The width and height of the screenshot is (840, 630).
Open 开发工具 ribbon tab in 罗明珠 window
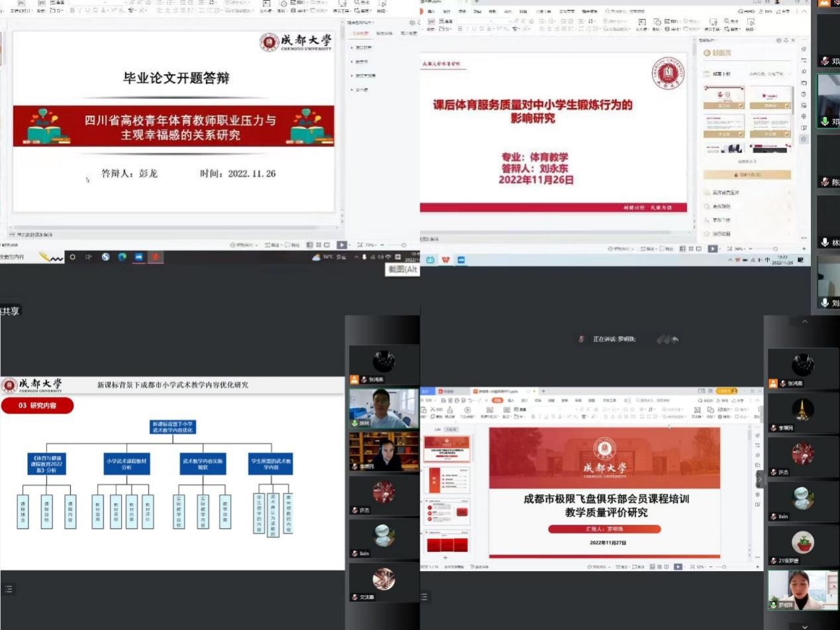point(609,400)
